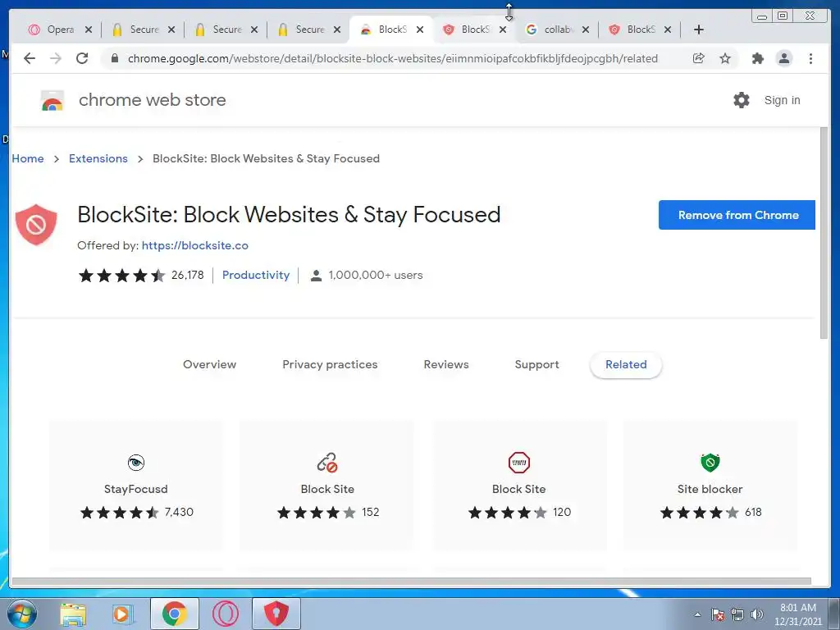
Task: Close the collab Google tab
Action: coord(586,30)
